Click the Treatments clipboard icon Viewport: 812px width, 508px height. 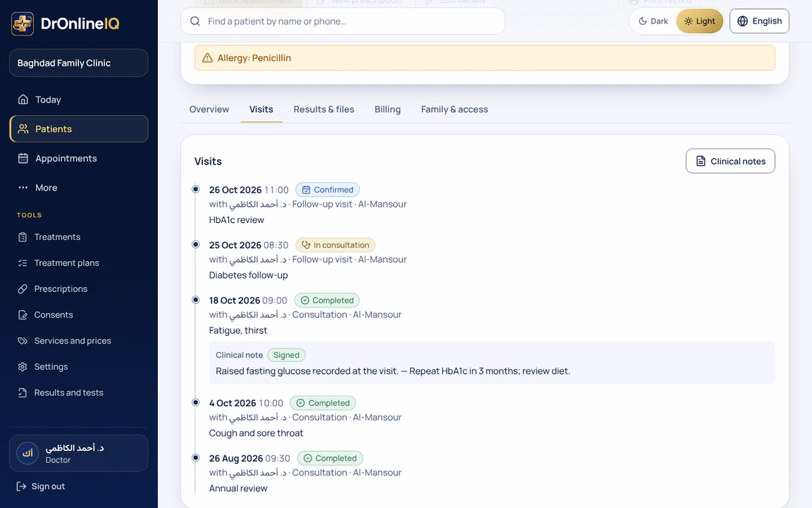[22, 237]
